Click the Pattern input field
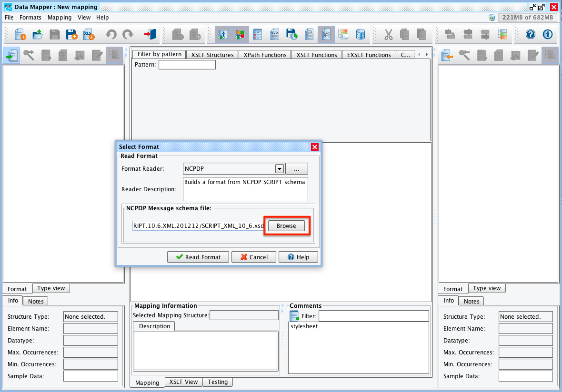The image size is (562, 392). point(187,65)
